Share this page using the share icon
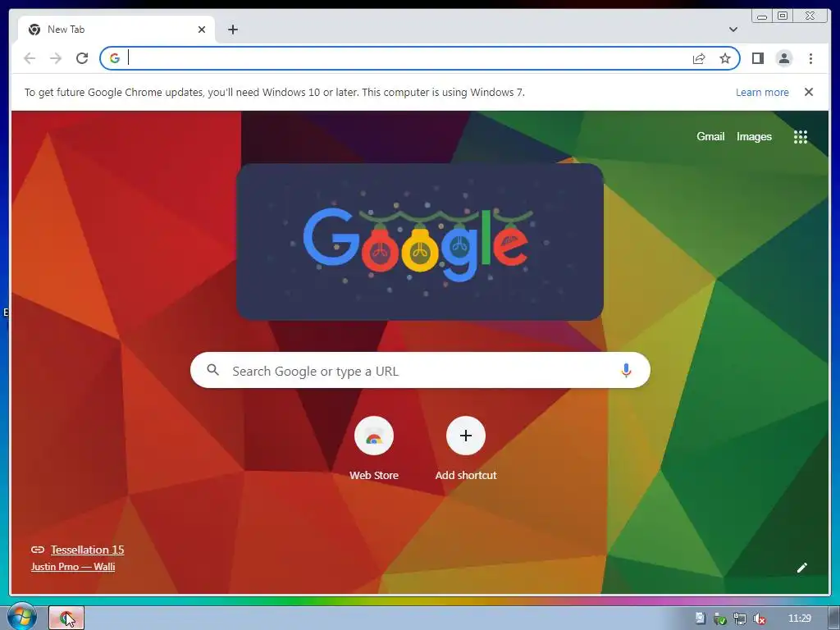Viewport: 840px width, 630px height. pyautogui.click(x=699, y=58)
